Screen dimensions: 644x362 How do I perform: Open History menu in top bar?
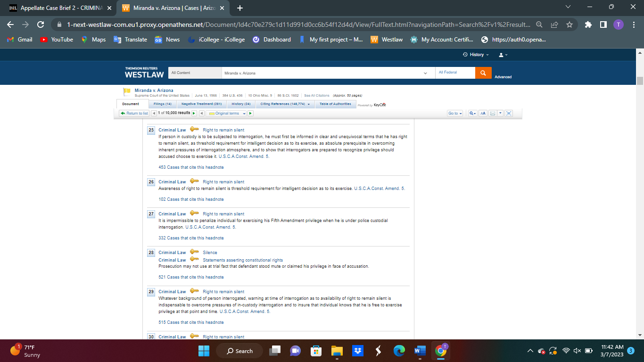475,54
